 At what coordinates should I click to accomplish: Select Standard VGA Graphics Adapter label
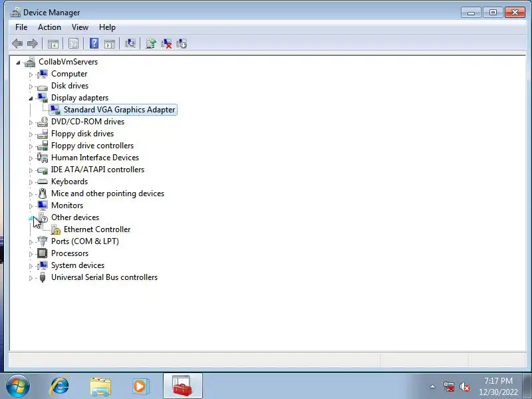tap(120, 110)
